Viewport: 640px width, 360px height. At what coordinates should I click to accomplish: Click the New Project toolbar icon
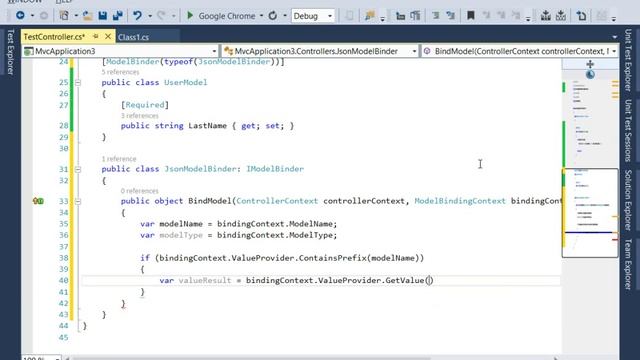pos(64,16)
